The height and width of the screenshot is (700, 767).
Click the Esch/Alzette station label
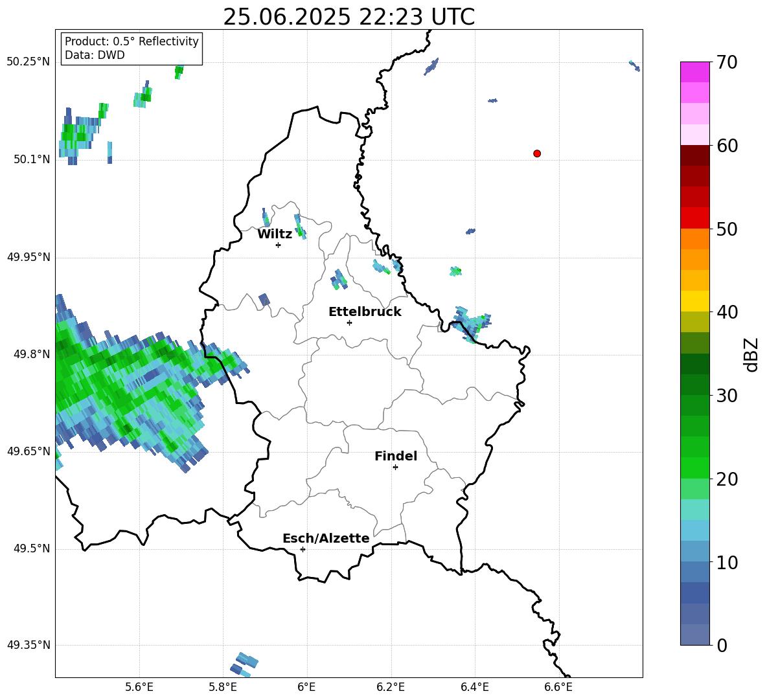coord(326,538)
